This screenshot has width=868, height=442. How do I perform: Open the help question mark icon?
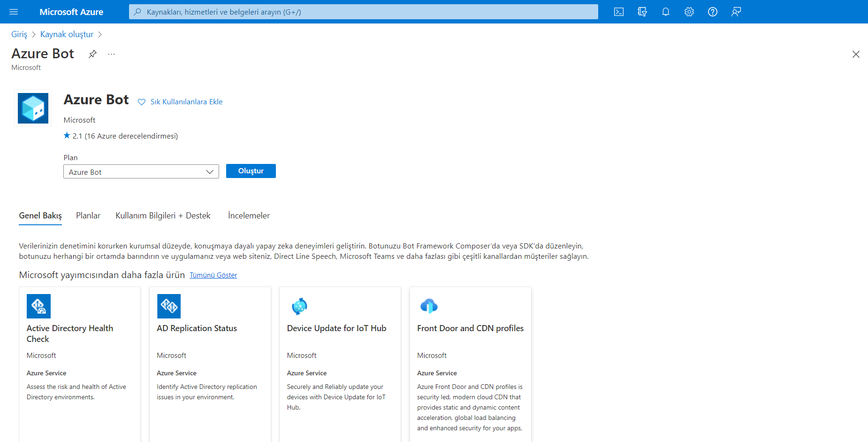(713, 12)
